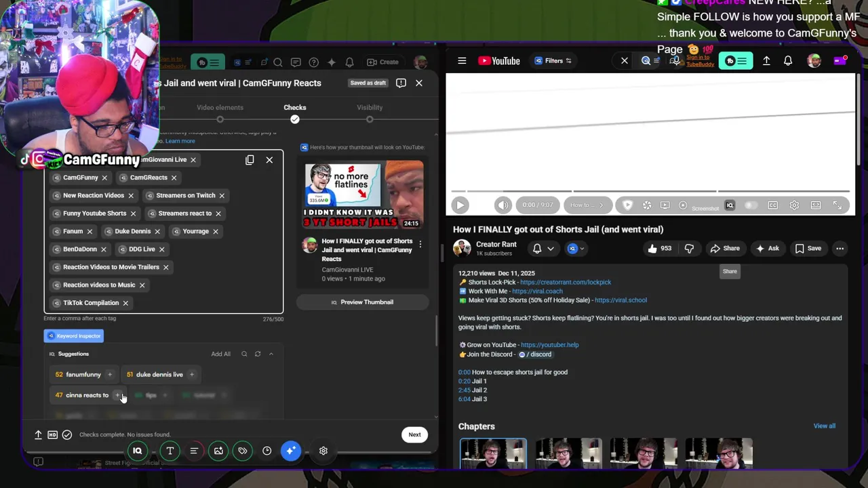Select the Checks step
This screenshot has height=488, width=868.
(295, 112)
